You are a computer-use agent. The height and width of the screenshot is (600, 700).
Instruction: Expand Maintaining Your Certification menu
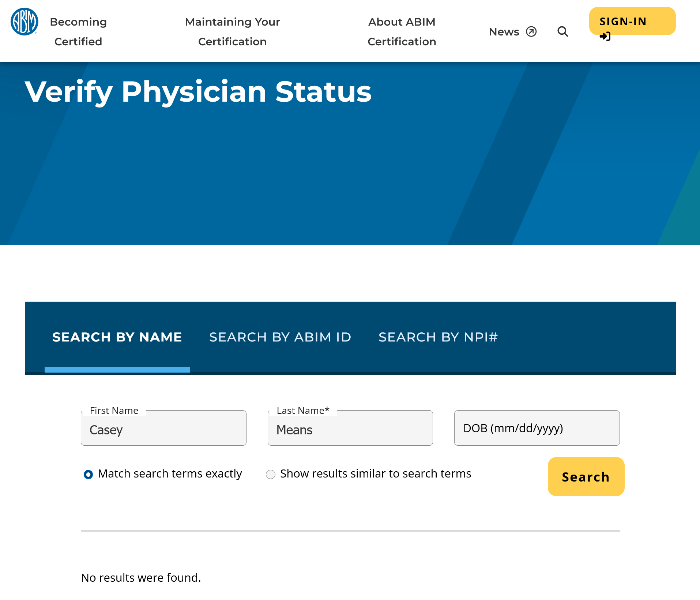(232, 32)
